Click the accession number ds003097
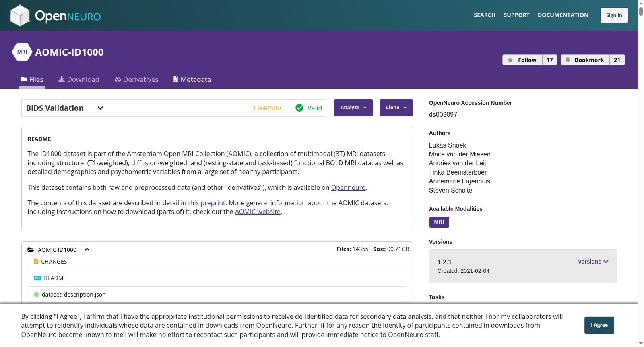Image resolution: width=644 pixels, height=347 pixels. pyautogui.click(x=443, y=115)
